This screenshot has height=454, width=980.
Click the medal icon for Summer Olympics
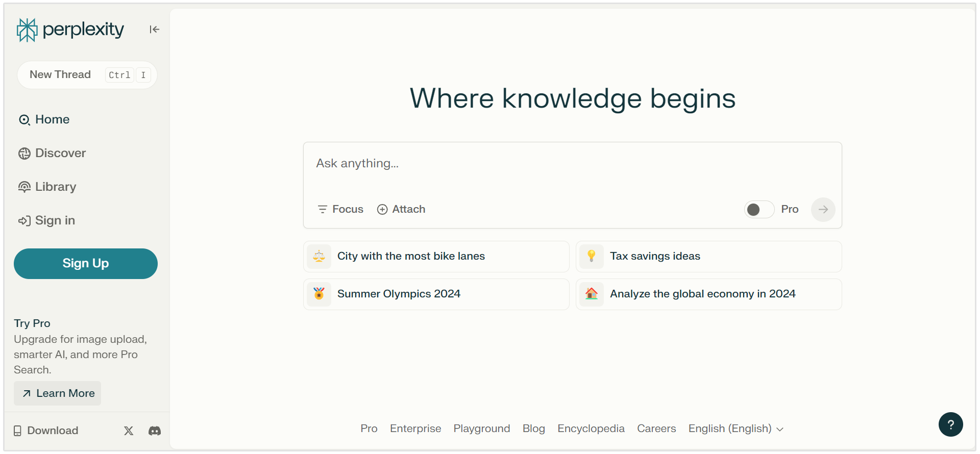point(319,294)
